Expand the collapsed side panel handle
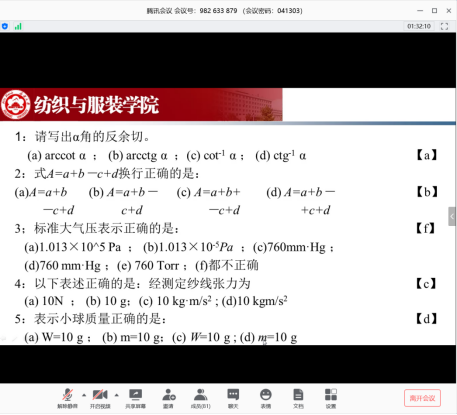Viewport: 457px width, 415px height. (452, 216)
